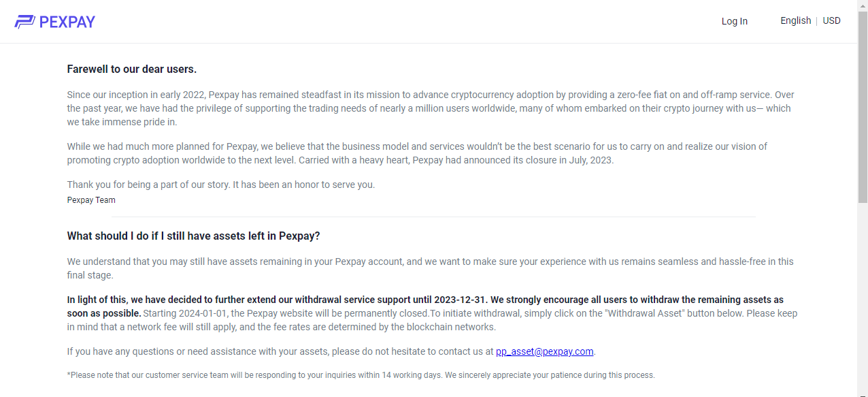Click the 'Thank you for being a part' line
The width and height of the screenshot is (868, 397).
221,185
